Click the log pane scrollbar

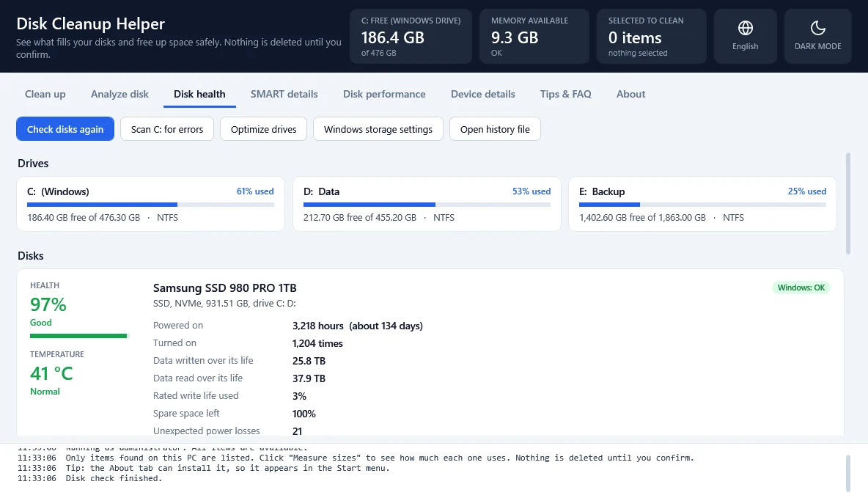[847, 472]
